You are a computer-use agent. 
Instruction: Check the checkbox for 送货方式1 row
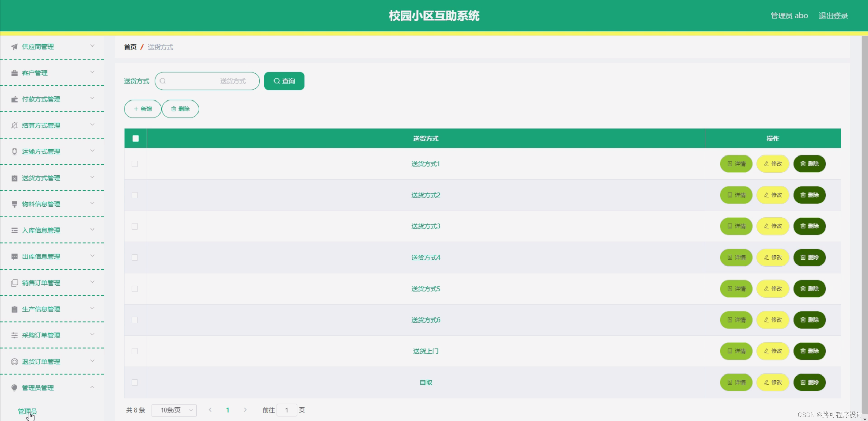[x=135, y=164]
